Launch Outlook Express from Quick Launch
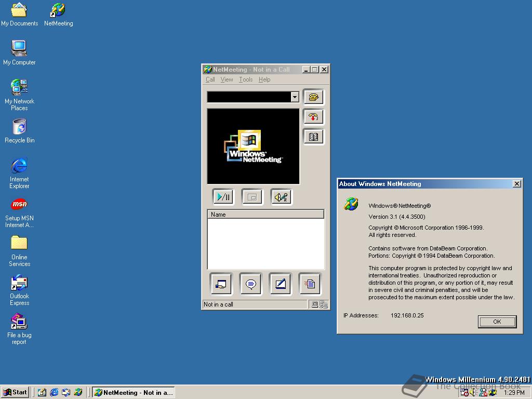 tap(66, 393)
